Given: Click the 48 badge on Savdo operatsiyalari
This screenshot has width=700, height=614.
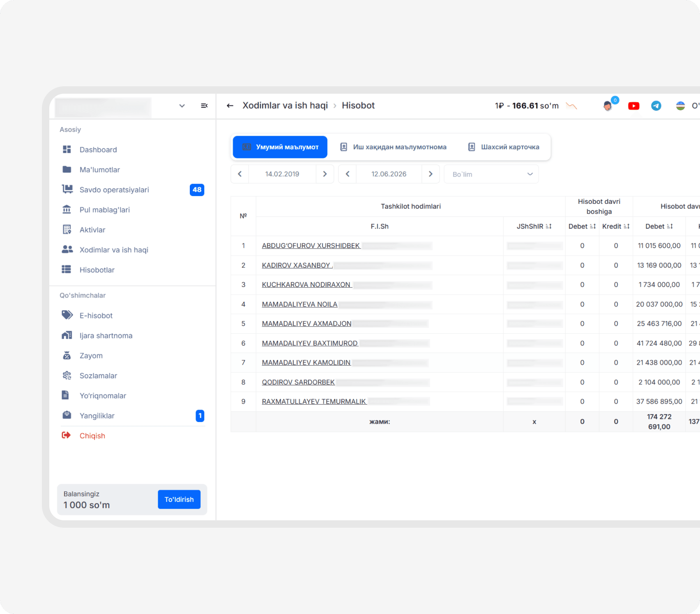Looking at the screenshot, I should point(197,190).
